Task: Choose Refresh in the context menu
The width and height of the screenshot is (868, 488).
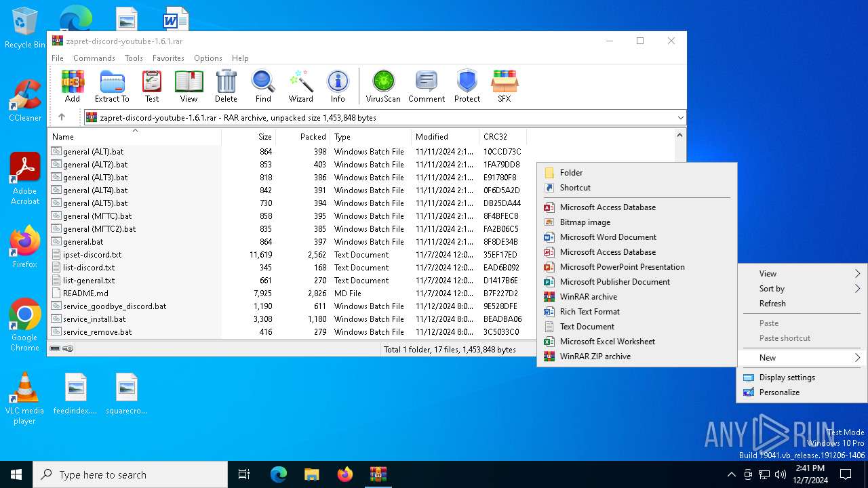Action: coord(802,304)
